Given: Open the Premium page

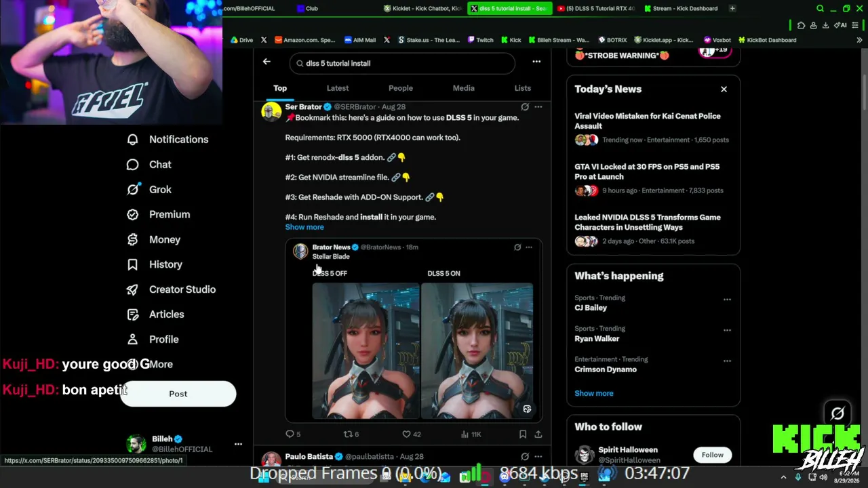Looking at the screenshot, I should click(x=159, y=215).
